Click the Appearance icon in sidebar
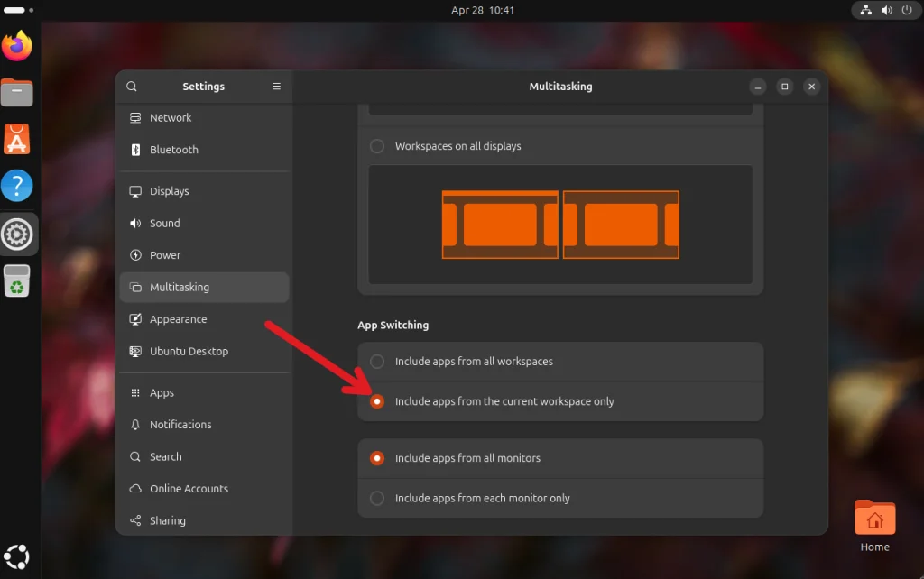924x579 pixels. click(135, 319)
